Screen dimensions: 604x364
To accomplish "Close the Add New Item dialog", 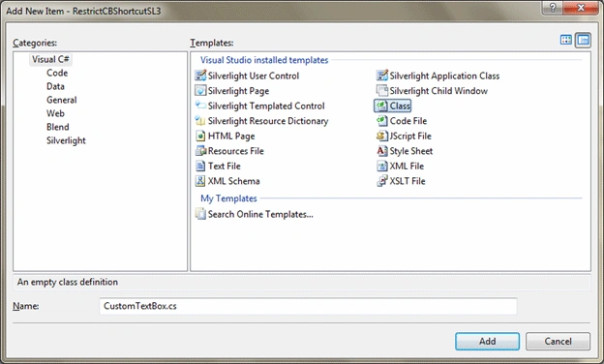I will (581, 8).
